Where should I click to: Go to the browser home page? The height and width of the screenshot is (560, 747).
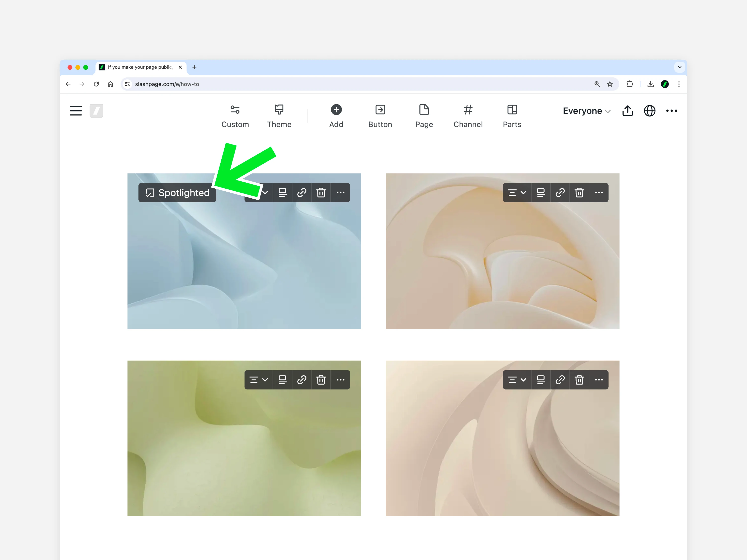(110, 84)
